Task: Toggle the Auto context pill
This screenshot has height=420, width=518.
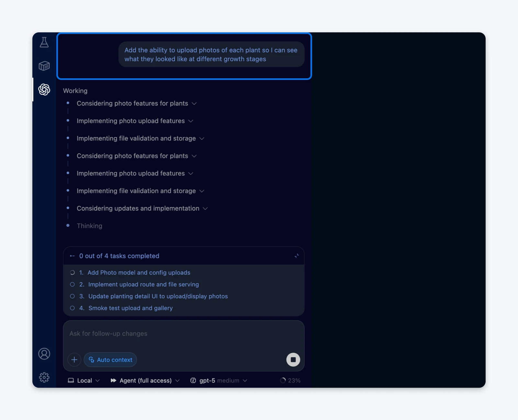Action: click(x=110, y=359)
